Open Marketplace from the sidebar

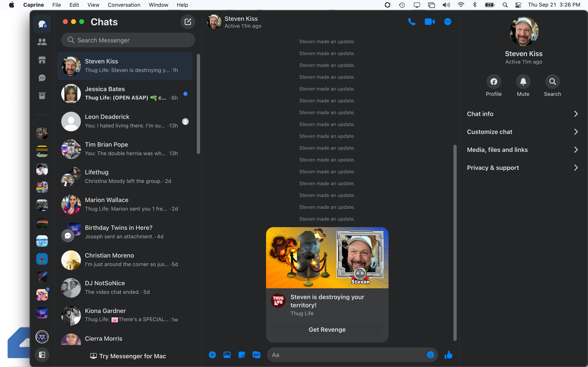coord(42,60)
